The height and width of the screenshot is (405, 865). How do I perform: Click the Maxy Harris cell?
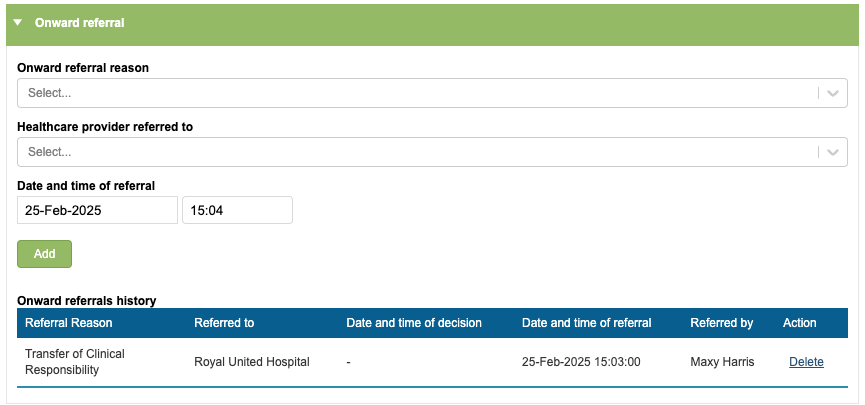coord(722,362)
